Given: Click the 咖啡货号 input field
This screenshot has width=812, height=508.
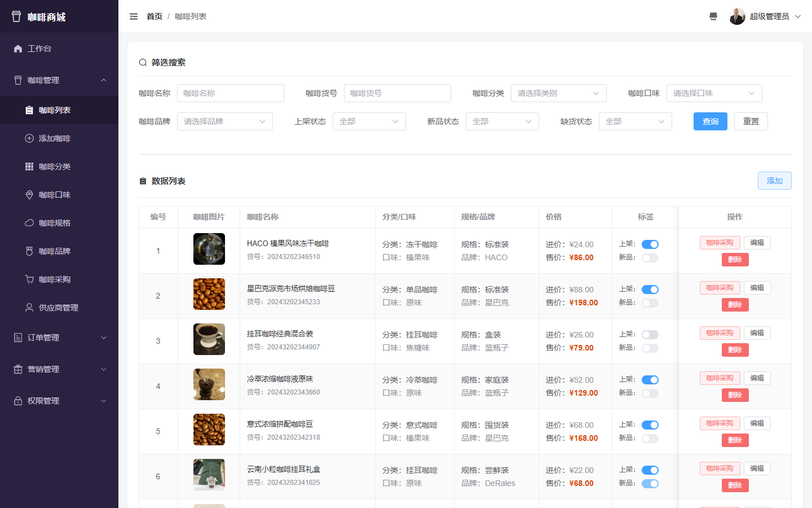Looking at the screenshot, I should click(x=398, y=93).
